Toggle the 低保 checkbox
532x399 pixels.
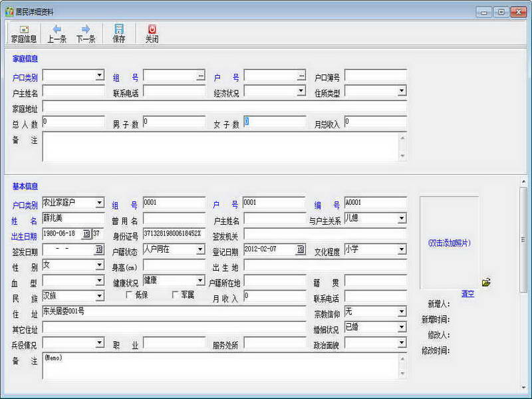coord(128,295)
